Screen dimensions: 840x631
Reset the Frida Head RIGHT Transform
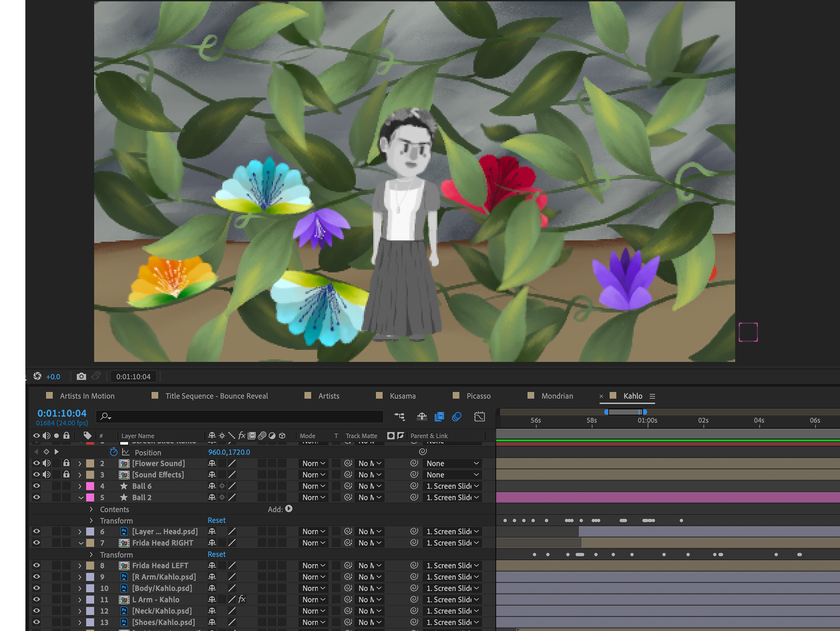tap(217, 554)
